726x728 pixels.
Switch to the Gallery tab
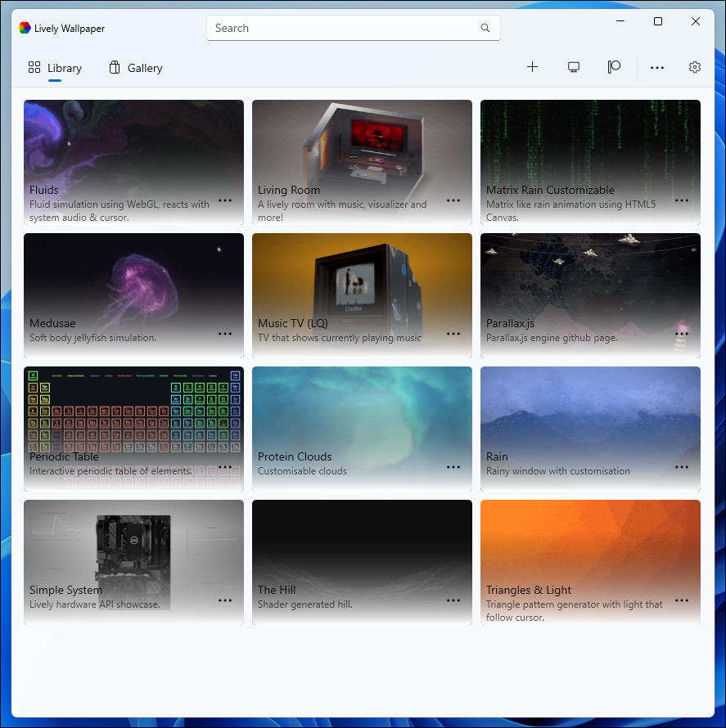(134, 68)
